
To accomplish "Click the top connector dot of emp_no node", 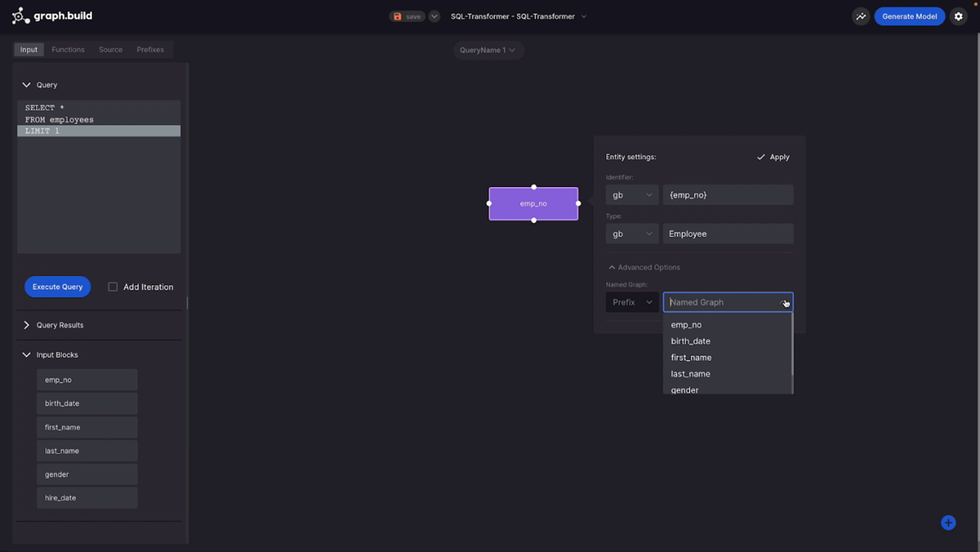I will (x=534, y=187).
